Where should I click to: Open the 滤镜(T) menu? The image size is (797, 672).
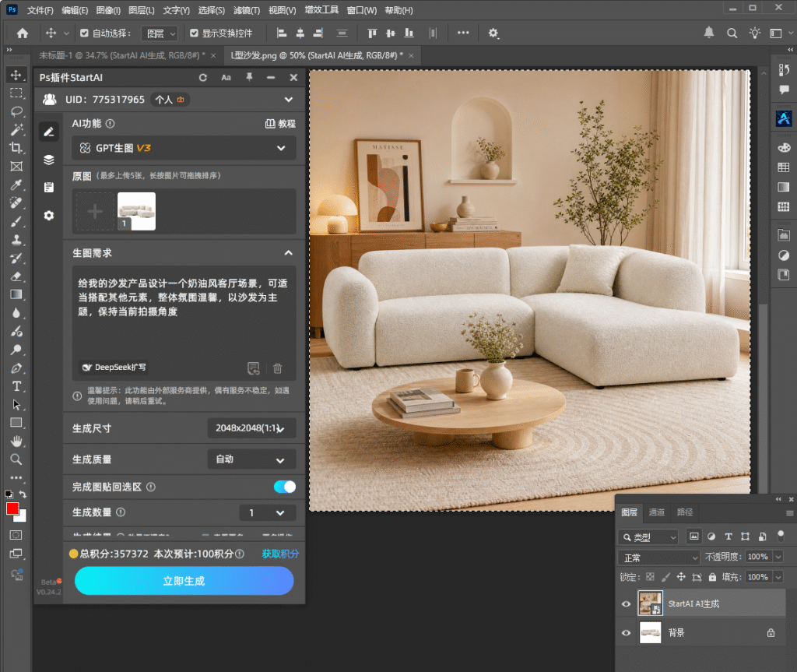point(247,10)
